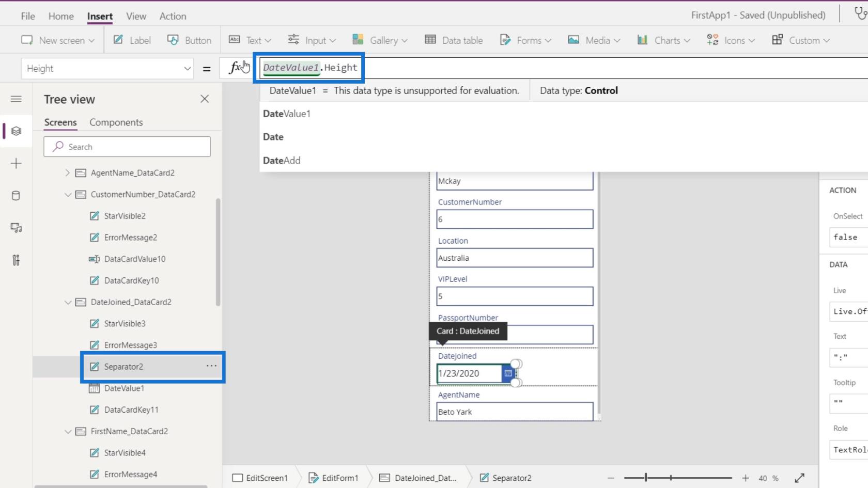Collapse DateJoined_DataCard2 node
868x488 pixels.
pos(68,302)
